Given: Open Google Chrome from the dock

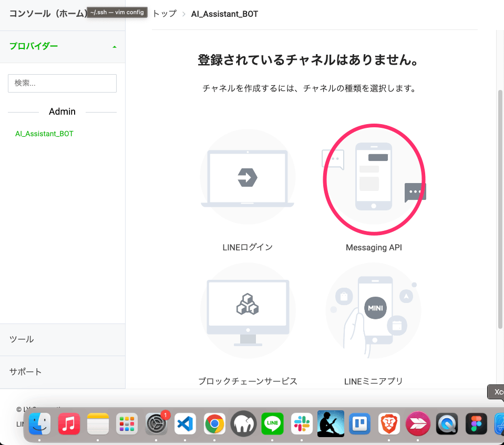Looking at the screenshot, I should pos(214,424).
